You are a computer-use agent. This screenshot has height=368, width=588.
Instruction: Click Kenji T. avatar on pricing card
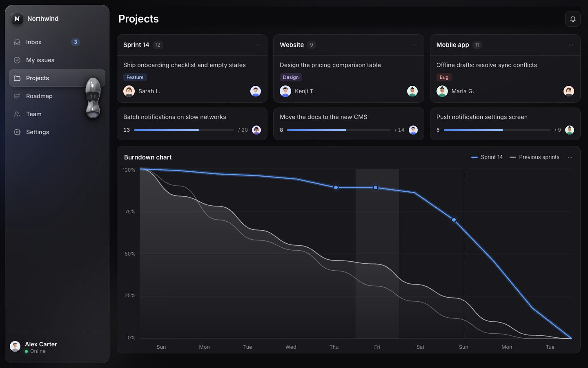(x=285, y=91)
